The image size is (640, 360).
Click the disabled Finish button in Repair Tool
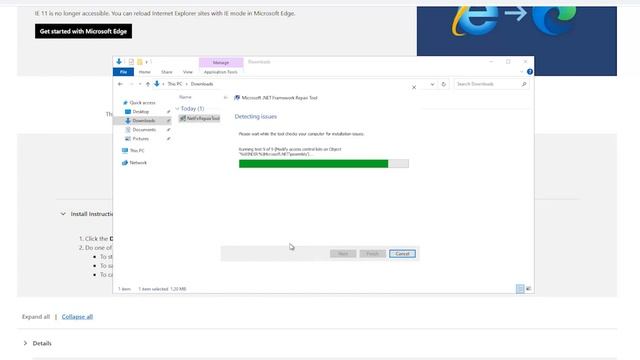(x=372, y=254)
